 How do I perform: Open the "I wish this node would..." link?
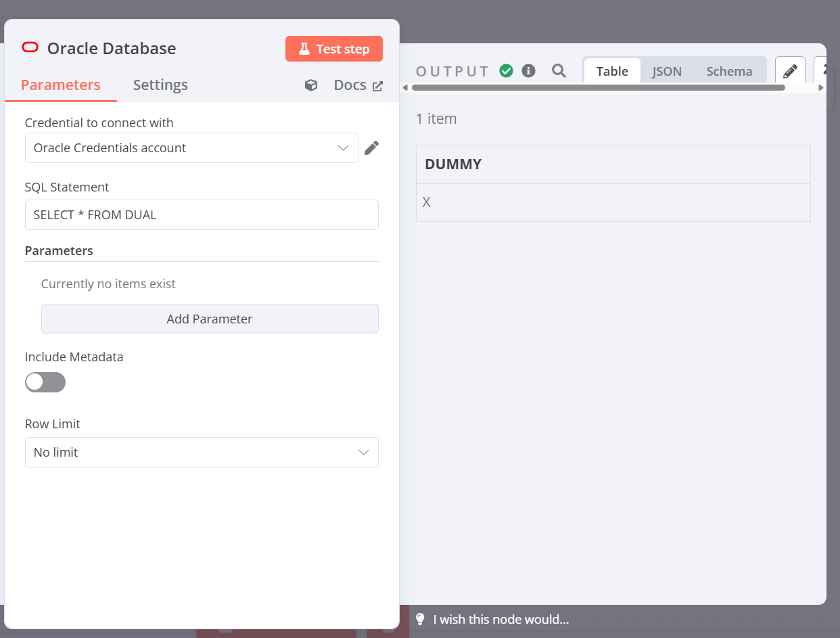click(x=501, y=618)
